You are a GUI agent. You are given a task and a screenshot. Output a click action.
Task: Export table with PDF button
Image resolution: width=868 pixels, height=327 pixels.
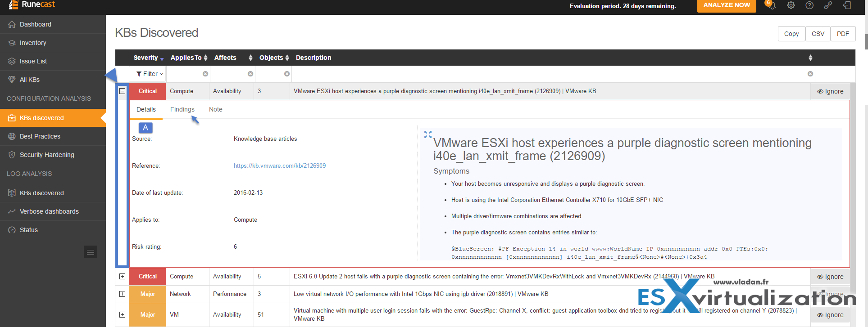843,34
